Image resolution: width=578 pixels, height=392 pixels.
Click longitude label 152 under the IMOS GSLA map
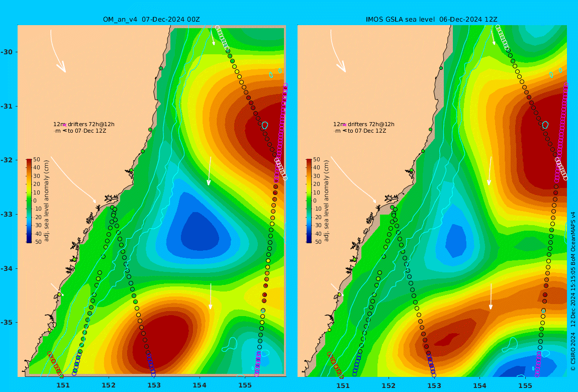(x=389, y=386)
